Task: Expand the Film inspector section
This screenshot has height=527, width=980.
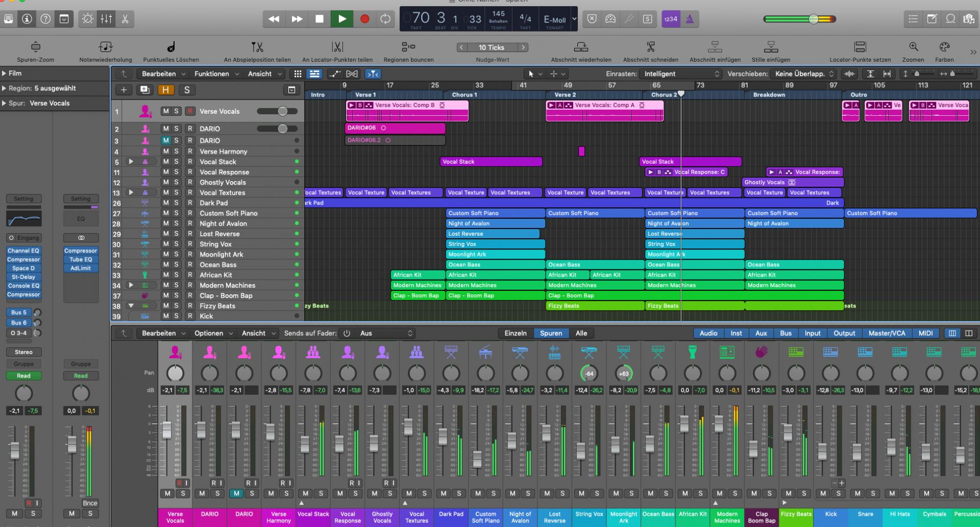Action: [x=4, y=73]
